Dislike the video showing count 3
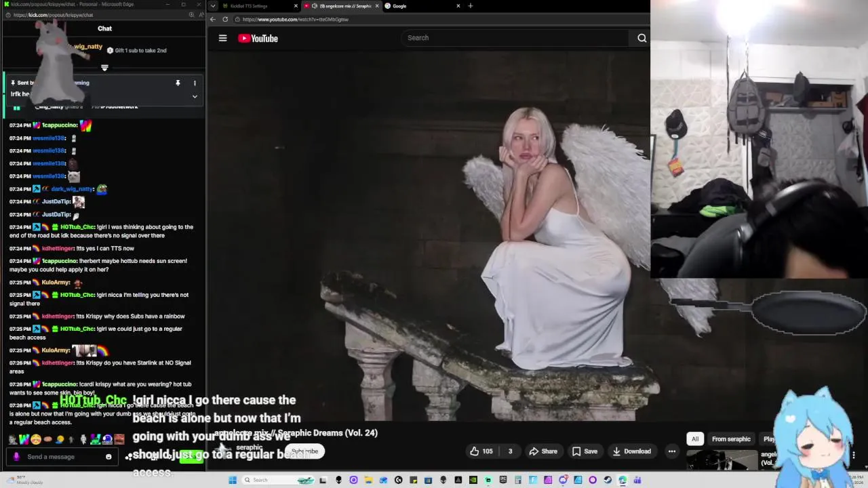This screenshot has width=868, height=488. [511, 451]
